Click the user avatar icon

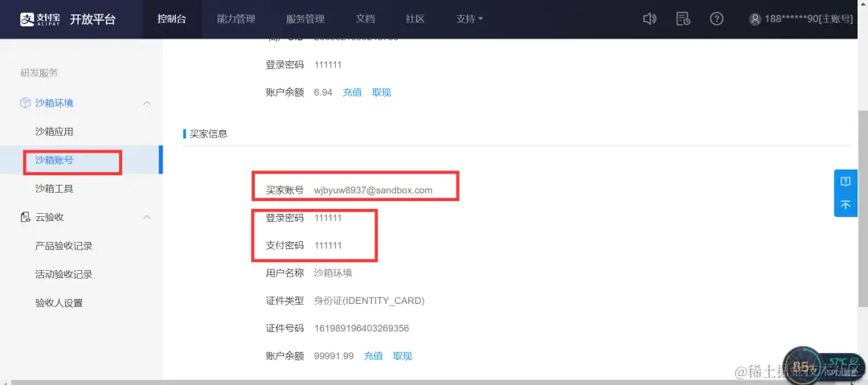(x=755, y=19)
